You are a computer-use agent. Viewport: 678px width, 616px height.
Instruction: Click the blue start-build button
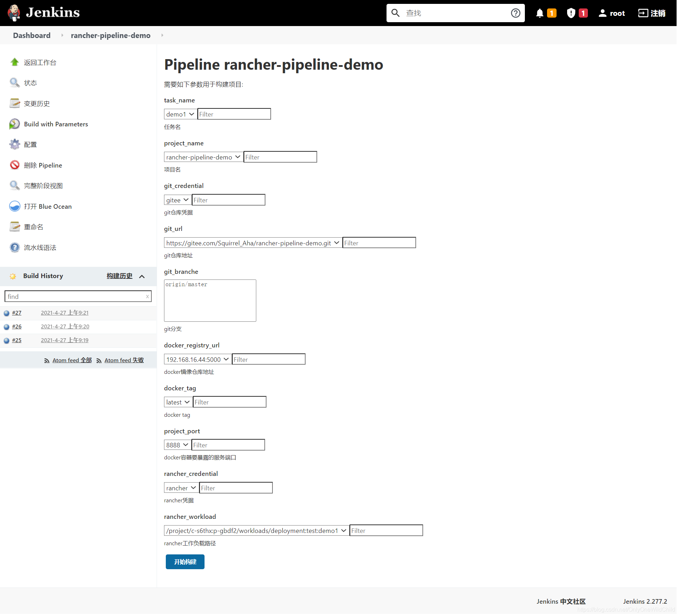pos(185,562)
